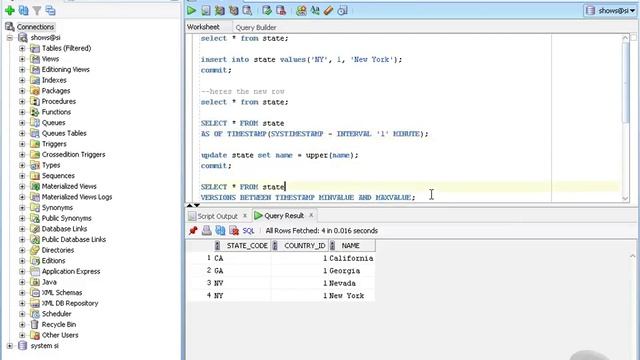Screen dimensions: 640x360
Task: Select the Connections root label
Action: tap(35, 27)
